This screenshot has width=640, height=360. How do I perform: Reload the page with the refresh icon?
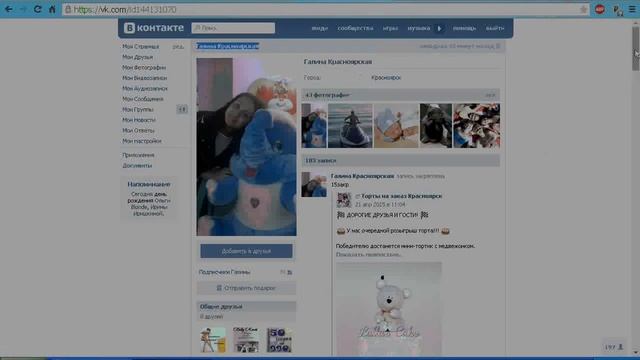pyautogui.click(x=38, y=9)
